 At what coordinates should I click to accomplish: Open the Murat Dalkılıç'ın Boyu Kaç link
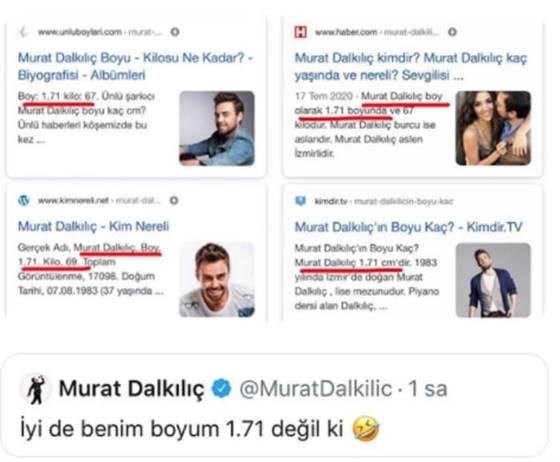[x=408, y=227]
